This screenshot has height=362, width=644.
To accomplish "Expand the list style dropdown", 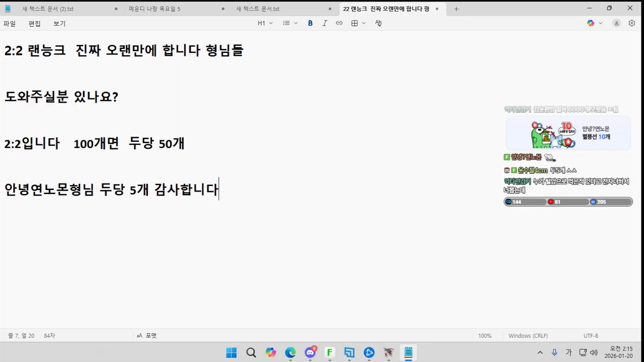I will click(x=290, y=23).
